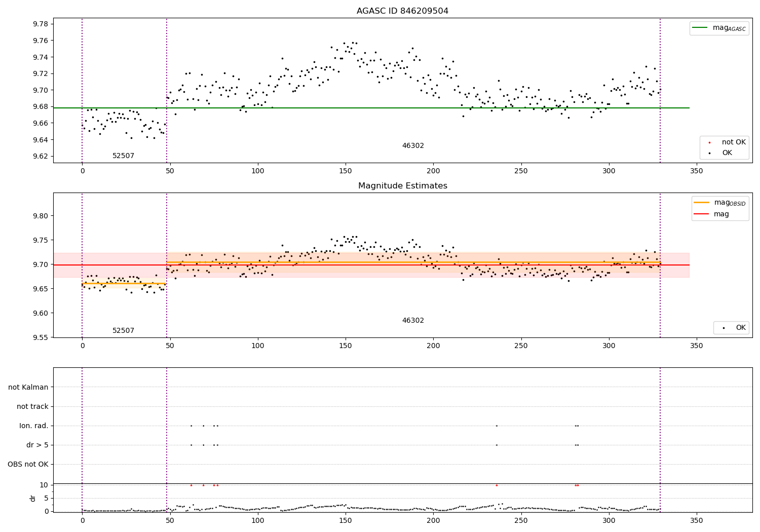Click the mag AGASC legend entry
760x532 pixels.
(729, 28)
